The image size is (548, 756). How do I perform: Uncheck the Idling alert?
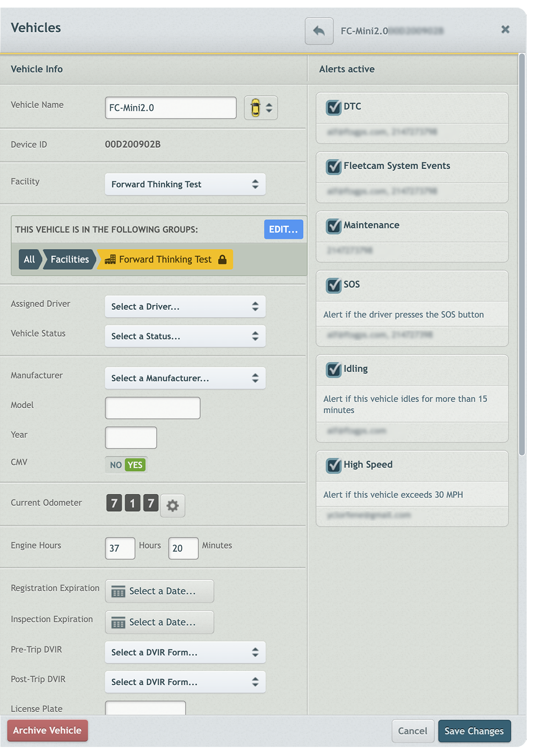point(333,369)
